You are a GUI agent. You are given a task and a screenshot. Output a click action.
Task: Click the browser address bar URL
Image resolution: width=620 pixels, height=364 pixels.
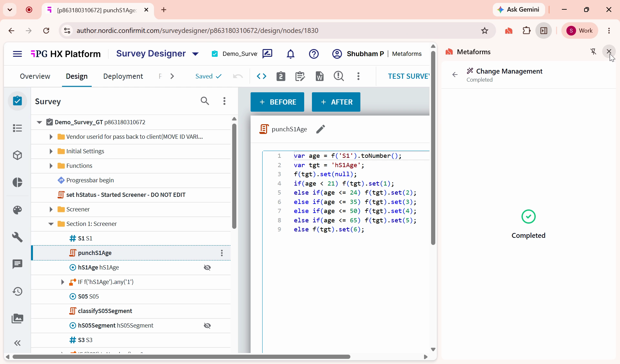tap(197, 31)
